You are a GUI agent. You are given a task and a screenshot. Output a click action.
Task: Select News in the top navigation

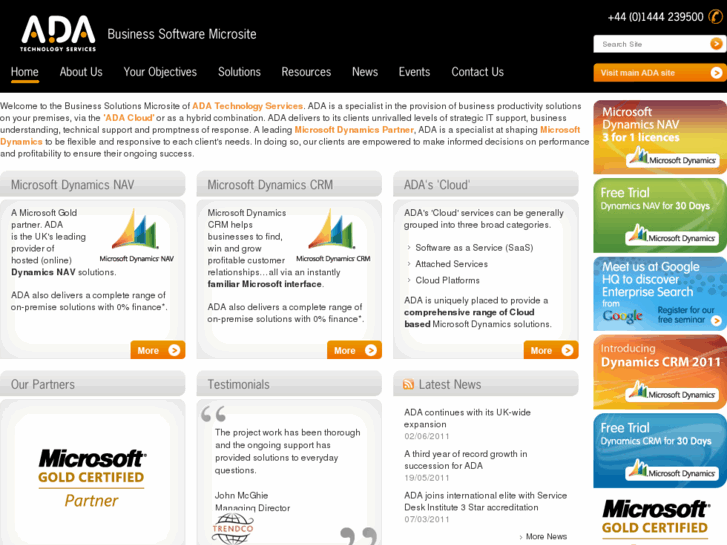[x=365, y=72]
